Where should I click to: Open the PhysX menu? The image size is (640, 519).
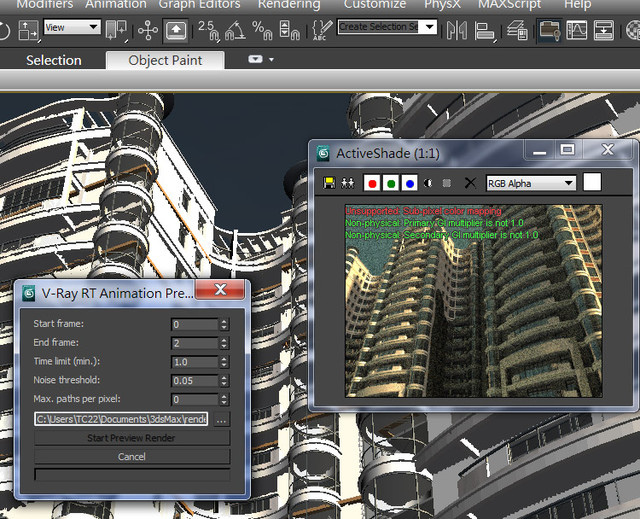[442, 4]
